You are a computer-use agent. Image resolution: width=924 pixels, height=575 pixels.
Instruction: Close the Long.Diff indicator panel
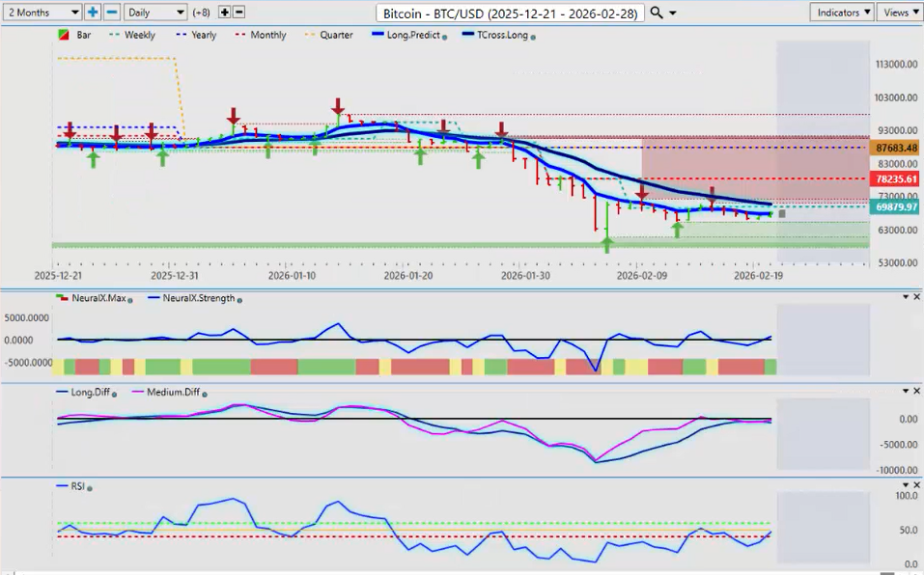click(x=917, y=391)
